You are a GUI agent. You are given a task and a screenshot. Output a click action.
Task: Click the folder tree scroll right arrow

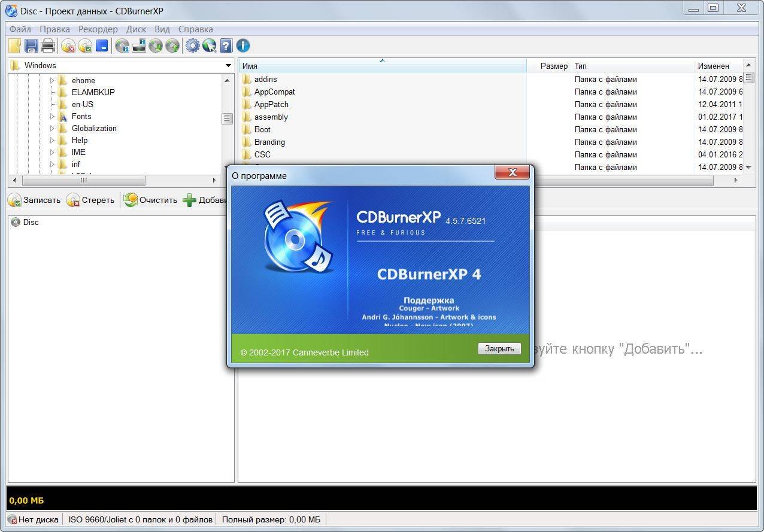(215, 180)
